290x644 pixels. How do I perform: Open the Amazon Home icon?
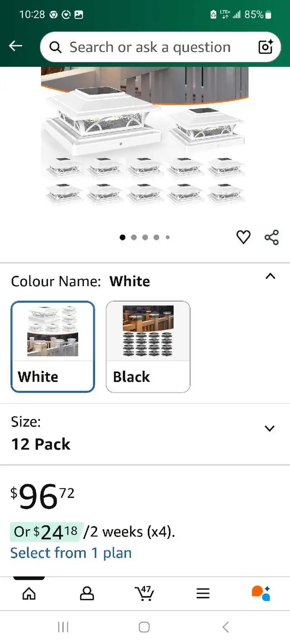(x=29, y=593)
